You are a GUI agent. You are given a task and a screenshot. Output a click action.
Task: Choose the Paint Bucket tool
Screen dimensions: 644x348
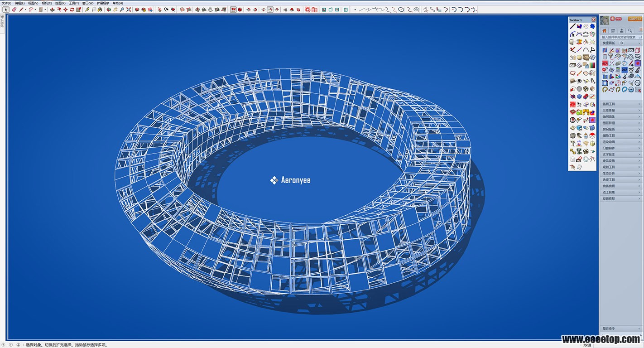point(100,10)
